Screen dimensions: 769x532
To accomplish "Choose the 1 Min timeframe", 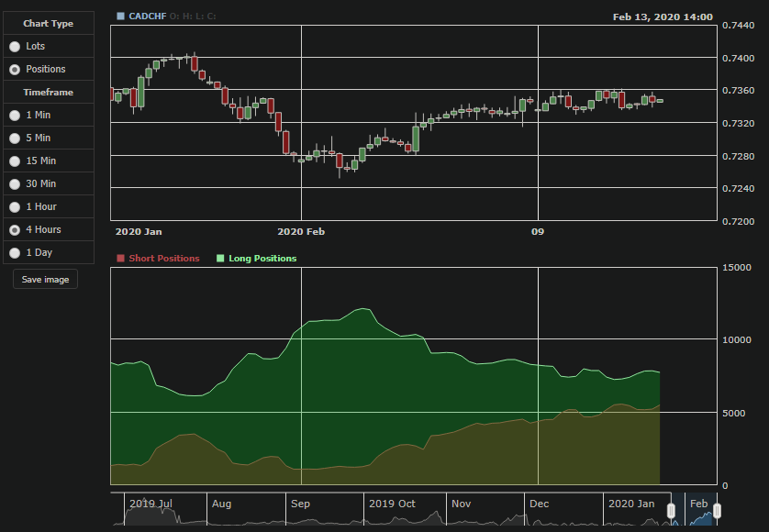I will [x=15, y=116].
